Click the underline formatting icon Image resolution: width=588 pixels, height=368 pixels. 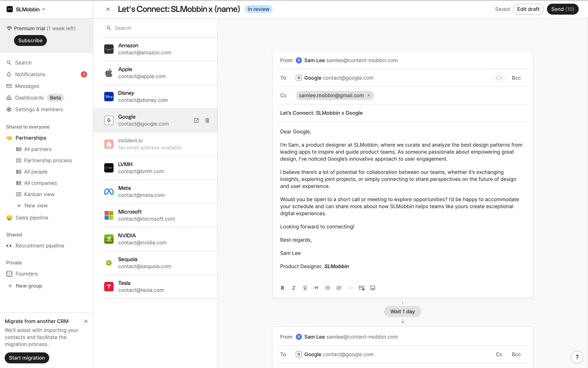pyautogui.click(x=305, y=288)
